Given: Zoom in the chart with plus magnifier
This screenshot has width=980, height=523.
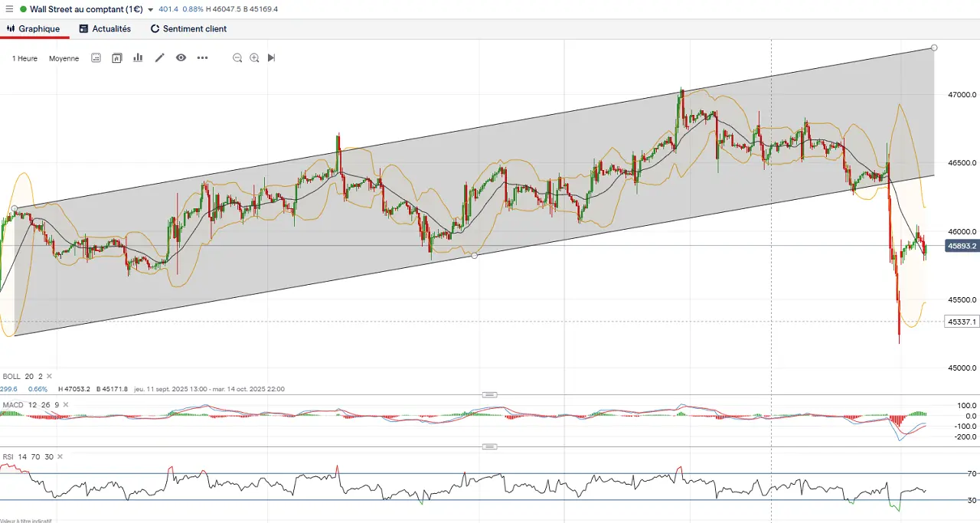Looking at the screenshot, I should click(x=254, y=58).
